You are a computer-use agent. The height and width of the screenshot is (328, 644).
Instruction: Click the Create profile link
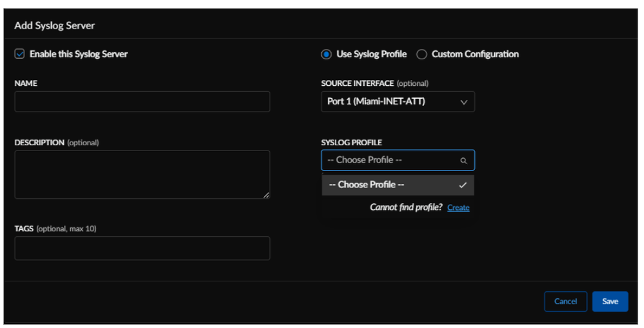(458, 208)
